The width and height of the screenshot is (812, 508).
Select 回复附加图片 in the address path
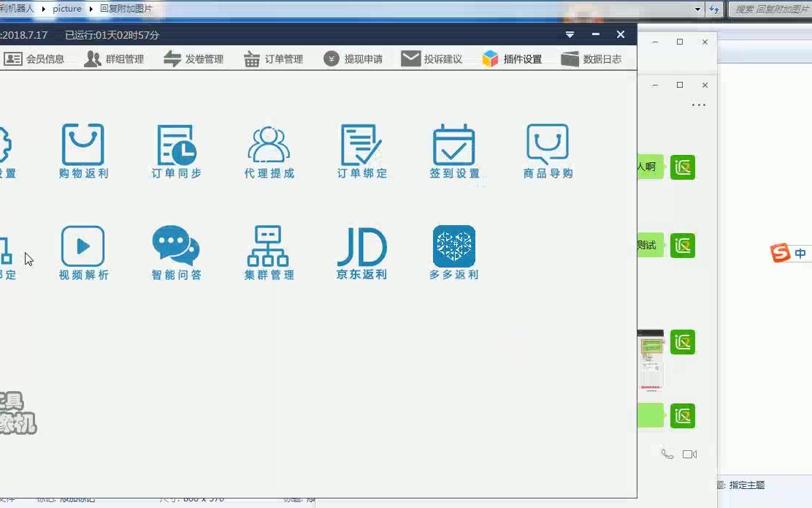pos(126,9)
